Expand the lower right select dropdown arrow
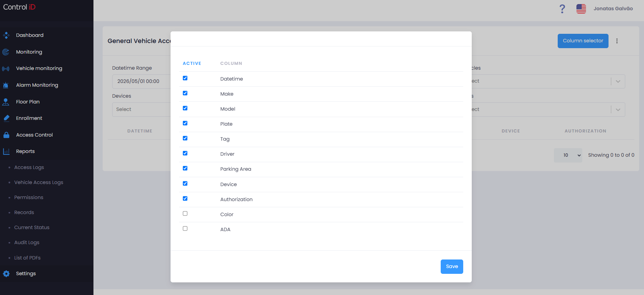The width and height of the screenshot is (644, 295). point(618,110)
